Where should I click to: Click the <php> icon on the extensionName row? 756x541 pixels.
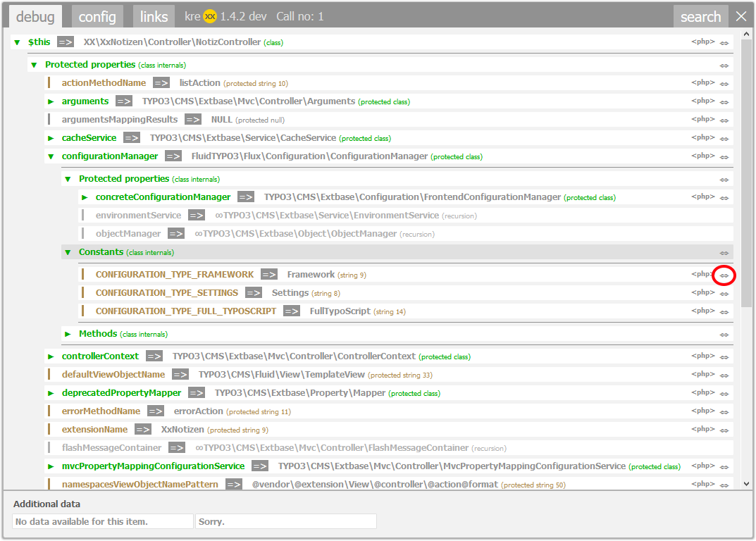(x=702, y=430)
